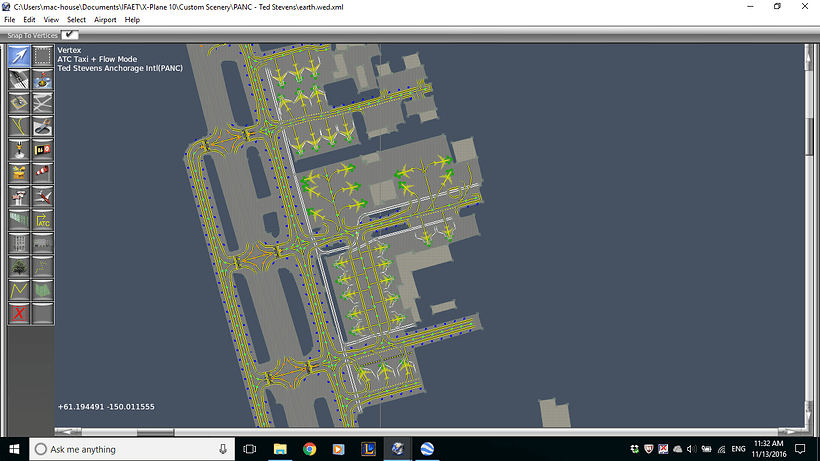
Task: Activate the ATC taxi route tool
Action: tap(42, 220)
